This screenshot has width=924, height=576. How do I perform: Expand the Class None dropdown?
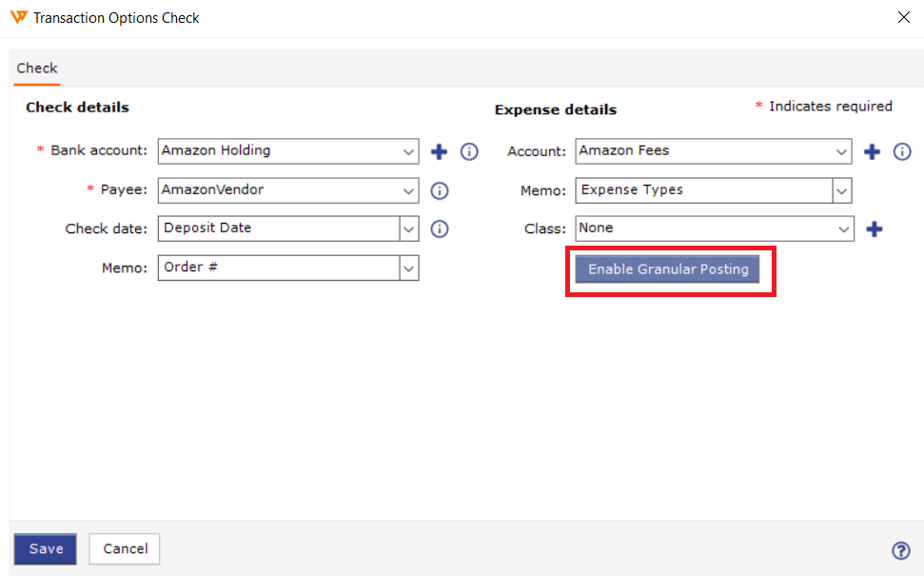(x=715, y=228)
